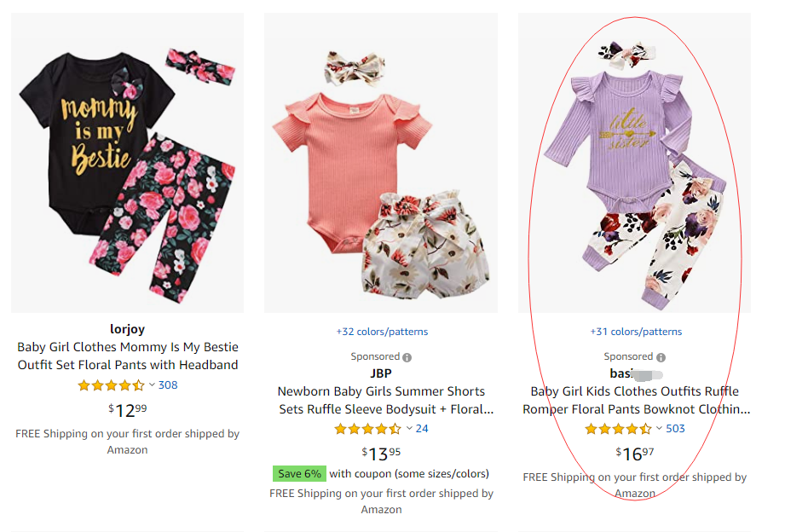Open the 308 reviews link
The width and height of the screenshot is (785, 532).
coord(168,385)
